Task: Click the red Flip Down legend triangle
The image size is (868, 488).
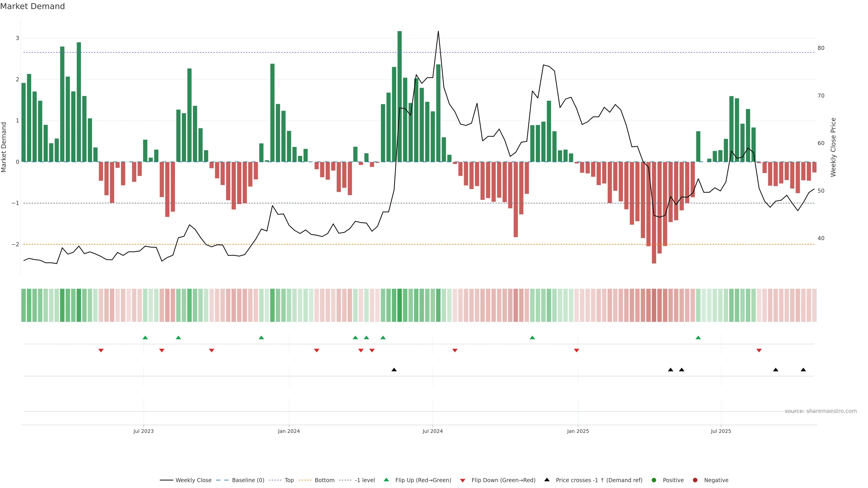Action: click(463, 481)
